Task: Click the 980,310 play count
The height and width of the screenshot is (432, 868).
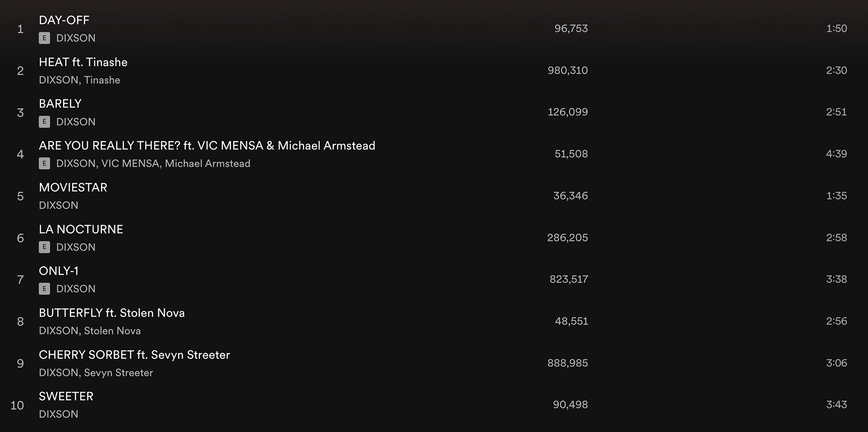Action: point(568,71)
